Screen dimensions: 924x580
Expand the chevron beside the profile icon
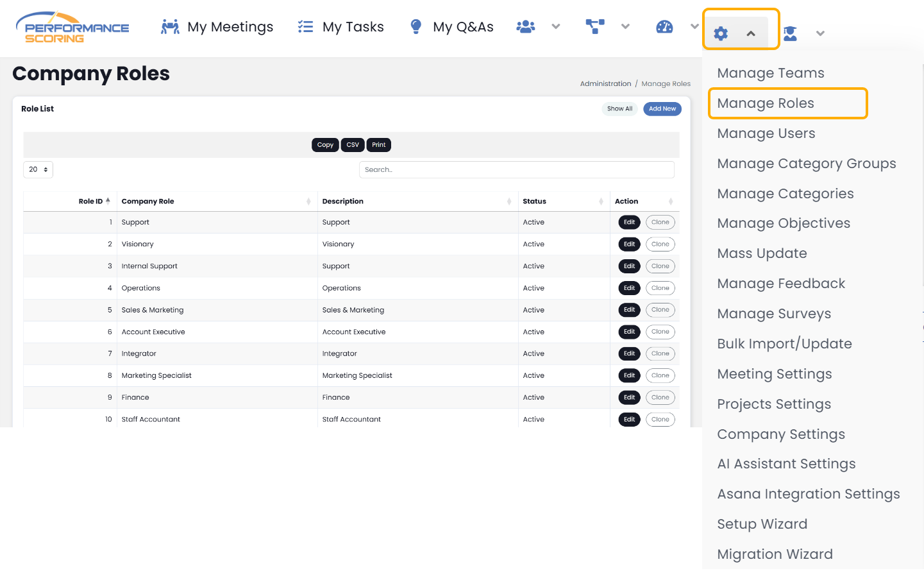(x=820, y=33)
